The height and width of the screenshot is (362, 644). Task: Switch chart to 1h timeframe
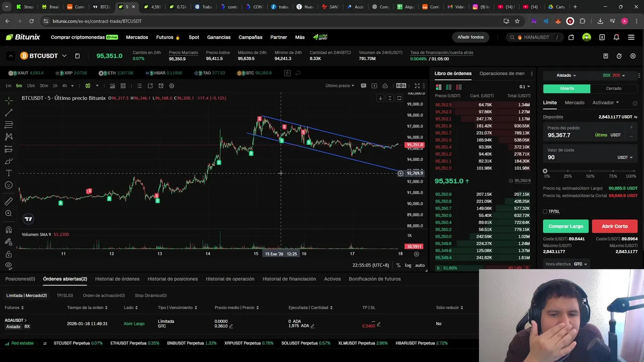tap(55, 86)
